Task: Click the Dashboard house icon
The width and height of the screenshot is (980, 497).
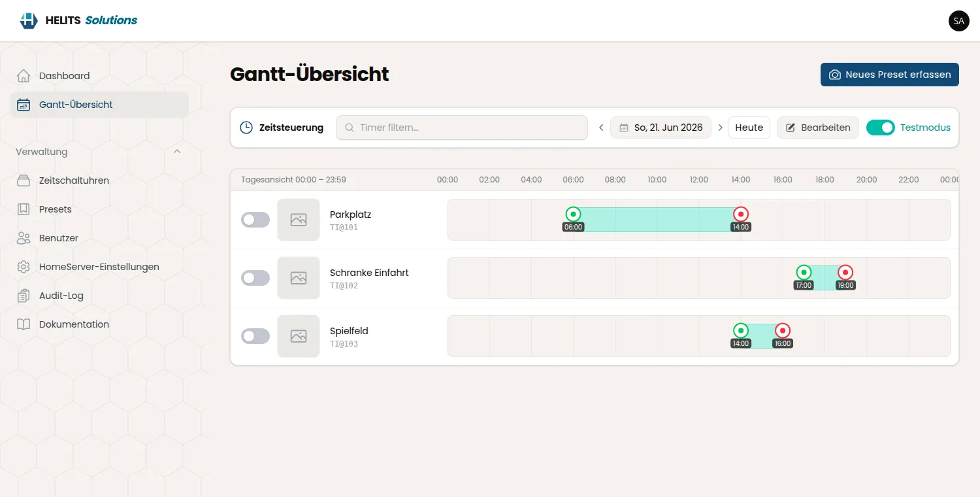Action: (x=24, y=76)
